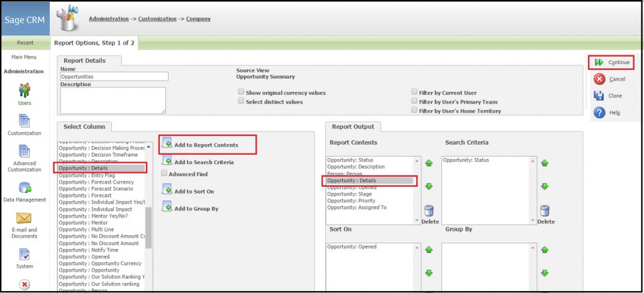
Task: Open Main Menu in sidebar
Action: pos(24,57)
